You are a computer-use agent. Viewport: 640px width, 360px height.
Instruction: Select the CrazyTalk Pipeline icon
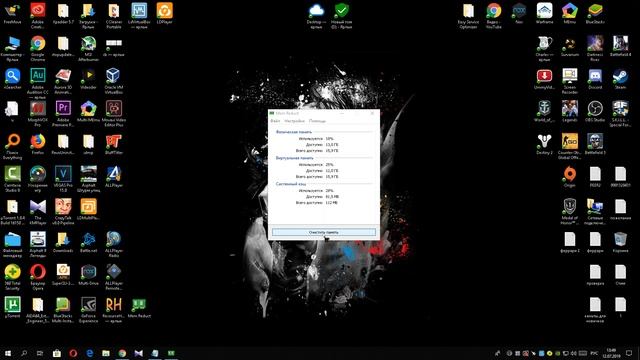[63, 211]
